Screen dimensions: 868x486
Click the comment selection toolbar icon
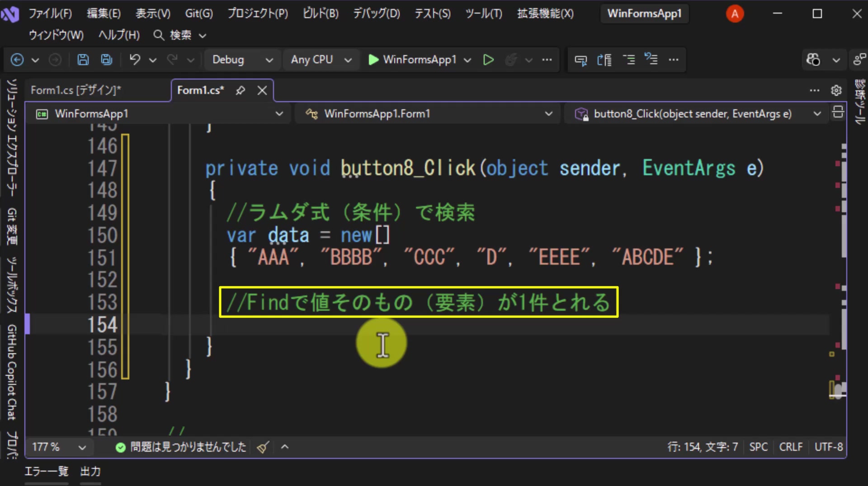(x=581, y=60)
